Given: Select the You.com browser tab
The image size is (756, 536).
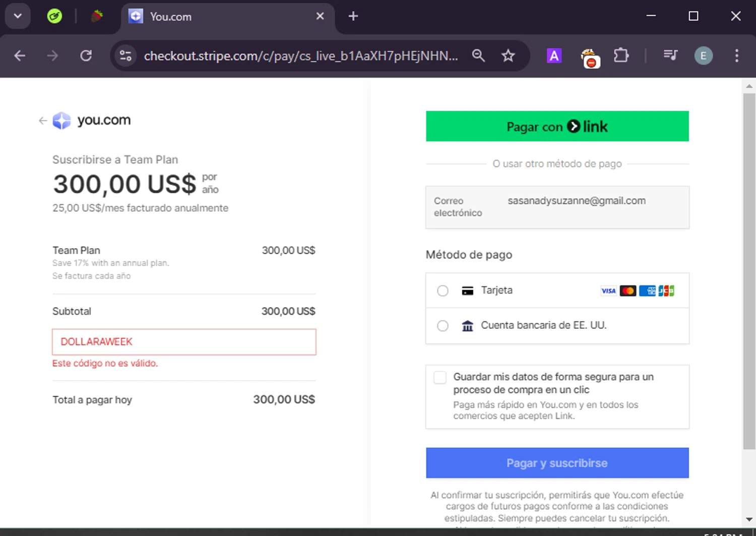Looking at the screenshot, I should [227, 17].
